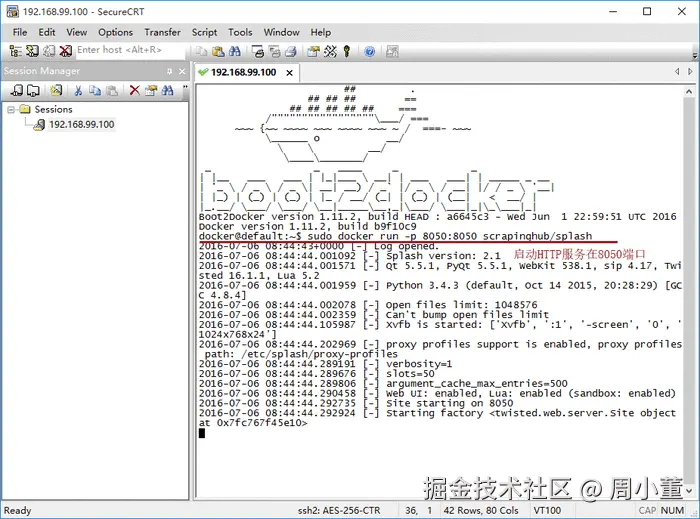Click the 42 Rows, 80 Cols status
This screenshot has height=519, width=700.
pos(481,510)
